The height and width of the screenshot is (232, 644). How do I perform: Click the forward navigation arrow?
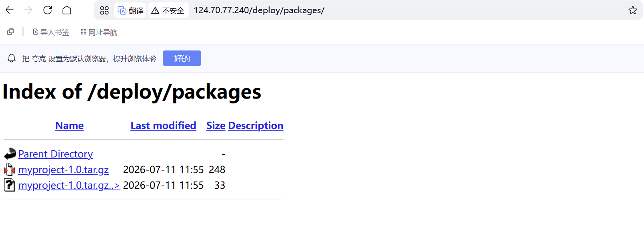(28, 10)
